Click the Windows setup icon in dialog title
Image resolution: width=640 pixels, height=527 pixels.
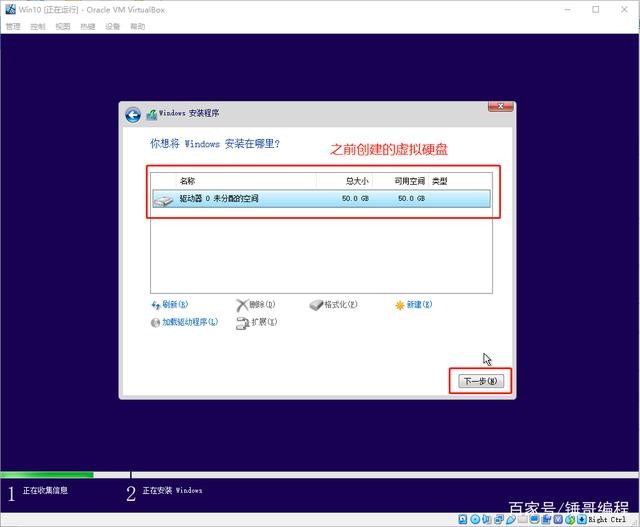[152, 115]
